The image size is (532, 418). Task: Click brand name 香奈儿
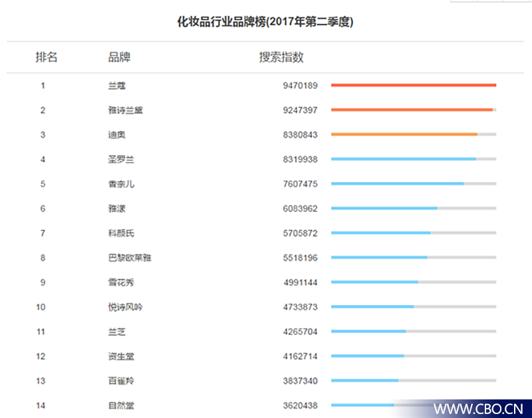point(121,184)
